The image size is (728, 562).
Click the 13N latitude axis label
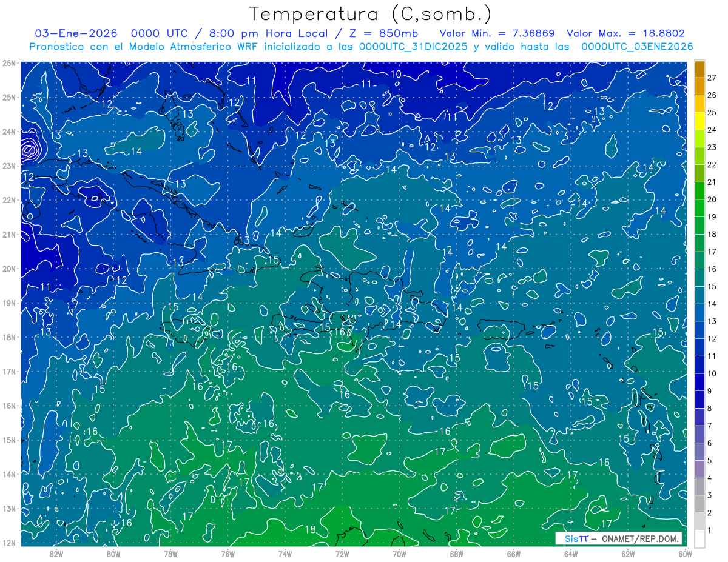pos(8,508)
